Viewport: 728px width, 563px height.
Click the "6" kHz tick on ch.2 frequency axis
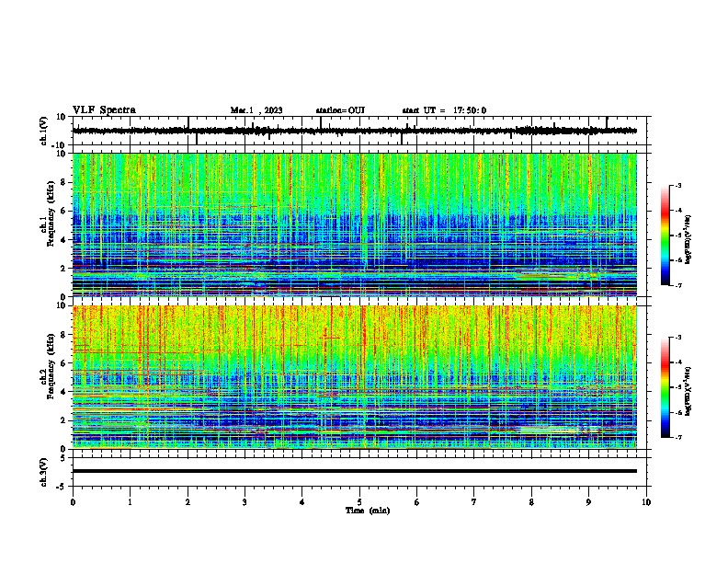coord(63,363)
